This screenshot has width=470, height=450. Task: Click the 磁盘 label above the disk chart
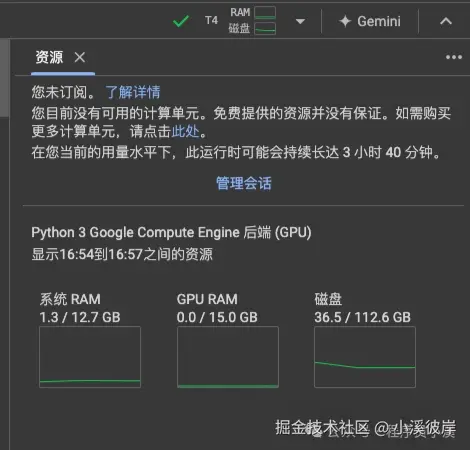[328, 299]
